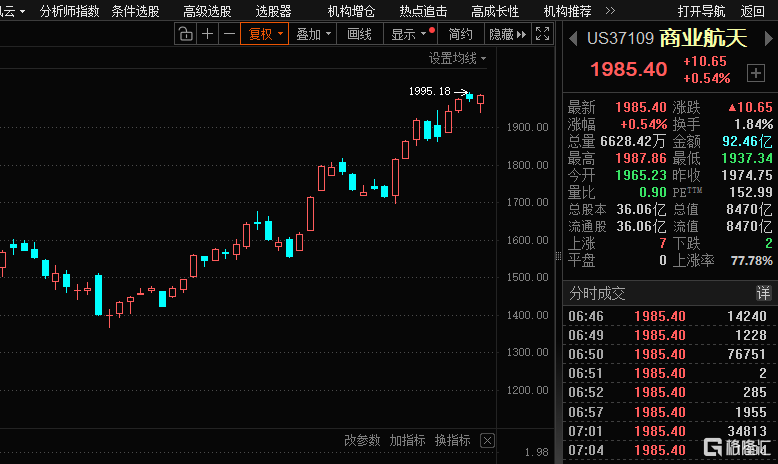778x464 pixels.
Task: Click 打开导航 button
Action: (x=702, y=11)
